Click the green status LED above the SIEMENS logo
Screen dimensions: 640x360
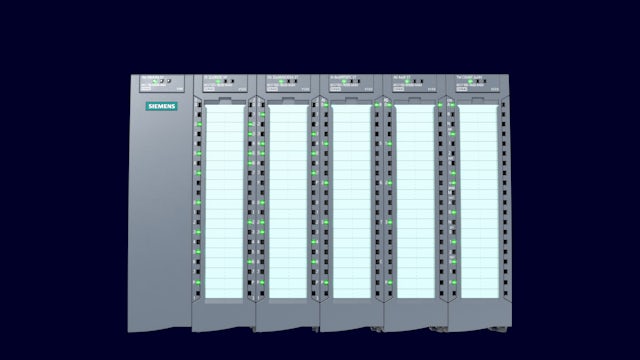pyautogui.click(x=155, y=81)
